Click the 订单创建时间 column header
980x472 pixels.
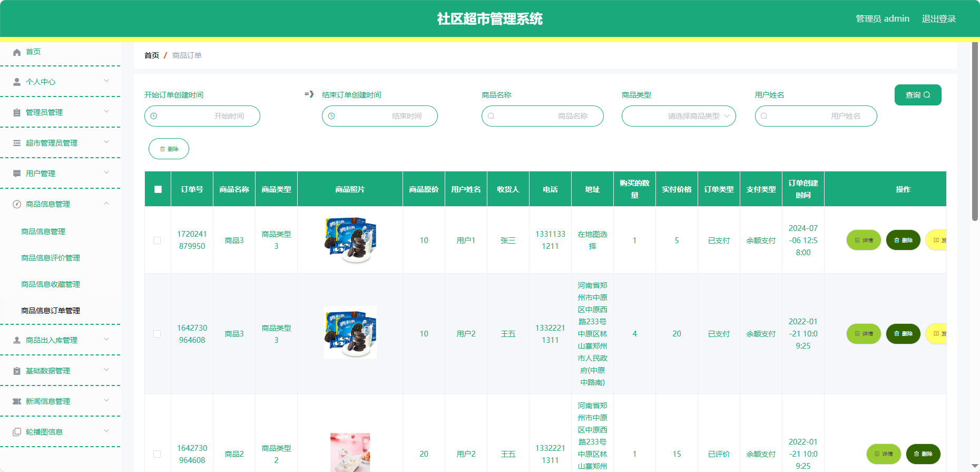pyautogui.click(x=803, y=189)
